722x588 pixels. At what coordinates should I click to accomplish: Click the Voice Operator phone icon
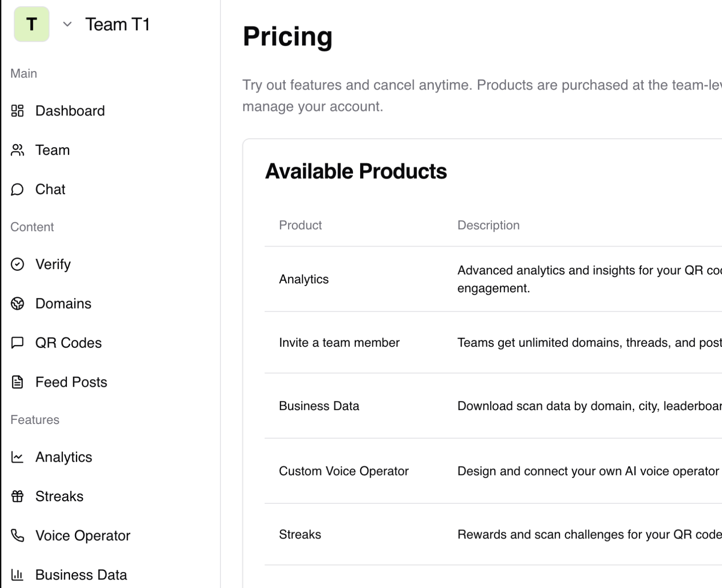pos(17,536)
